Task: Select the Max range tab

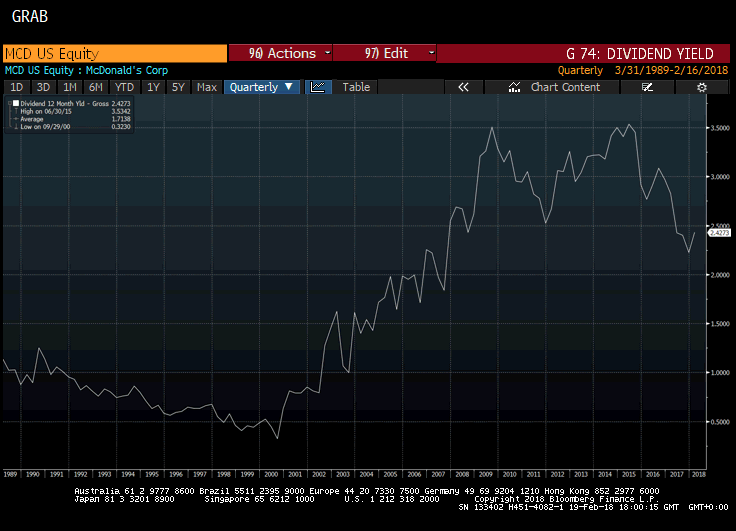Action: click(x=207, y=87)
